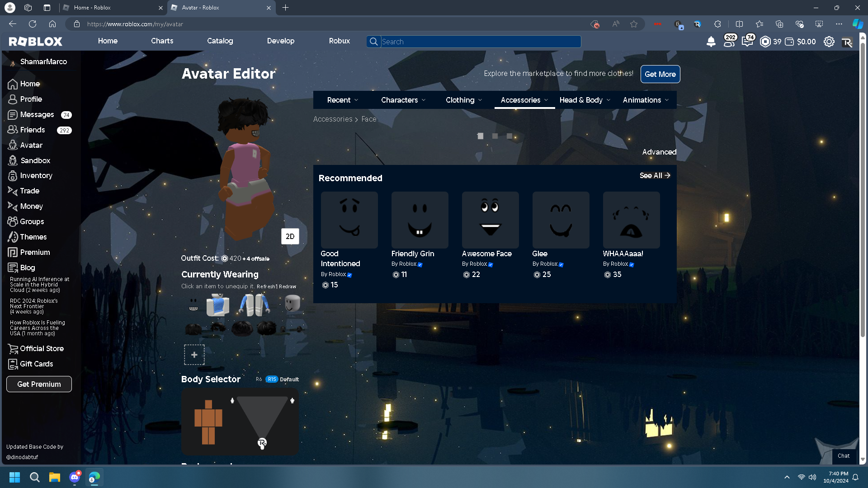Open the WHAAAaaa! face thumbnail
The height and width of the screenshot is (488, 868).
632,220
